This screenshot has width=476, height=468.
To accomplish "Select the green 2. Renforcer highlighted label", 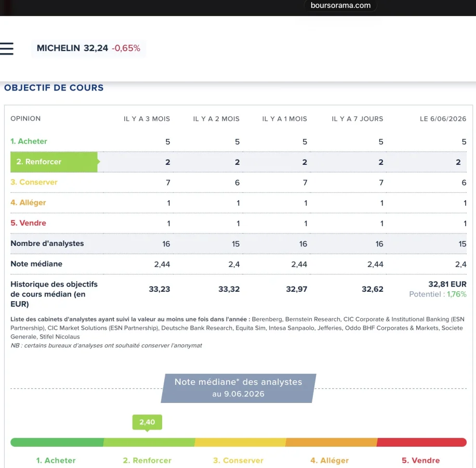I will 54,162.
